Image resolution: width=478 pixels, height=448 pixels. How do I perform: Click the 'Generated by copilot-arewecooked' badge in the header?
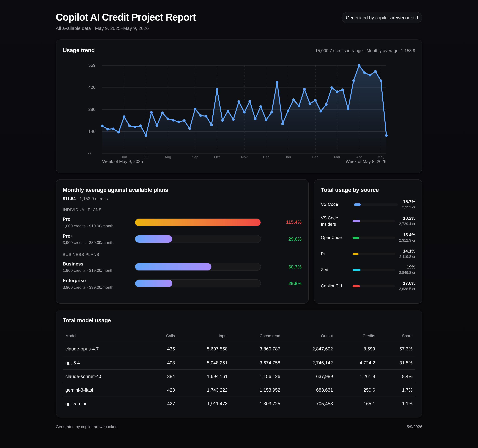(382, 18)
